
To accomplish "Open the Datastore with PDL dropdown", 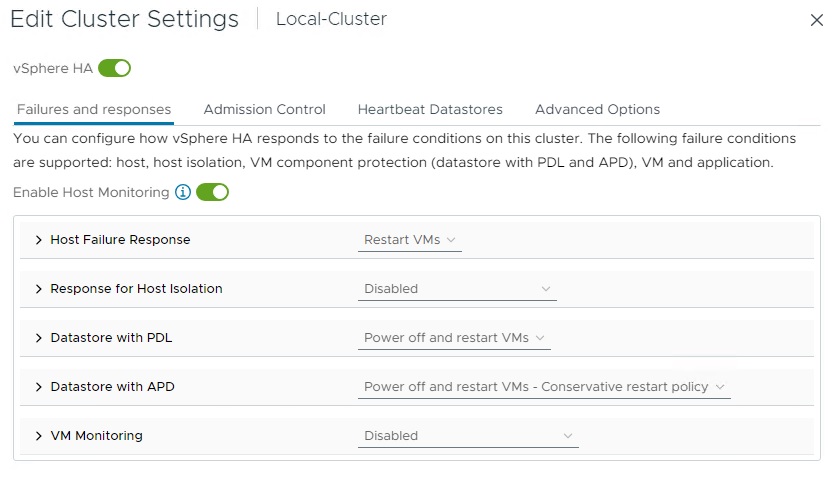I will click(454, 338).
